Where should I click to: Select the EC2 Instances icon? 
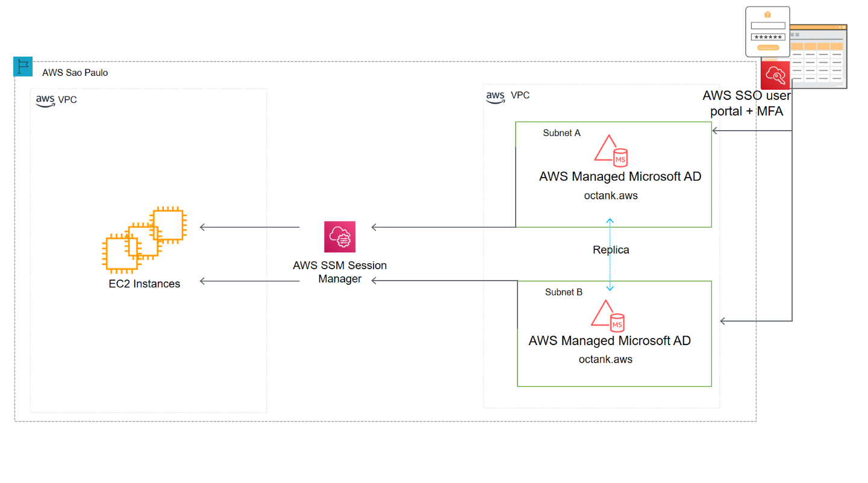tap(143, 239)
